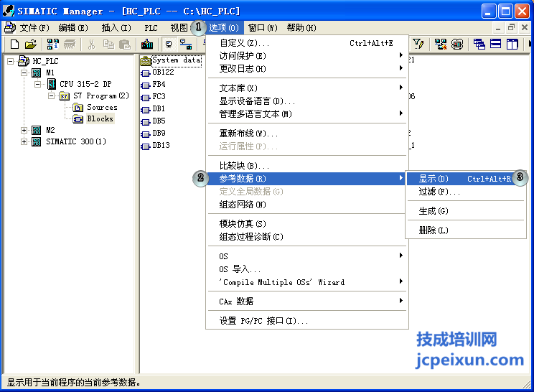Choose 设置 PG/PC 接口(I)... entry

307,321
